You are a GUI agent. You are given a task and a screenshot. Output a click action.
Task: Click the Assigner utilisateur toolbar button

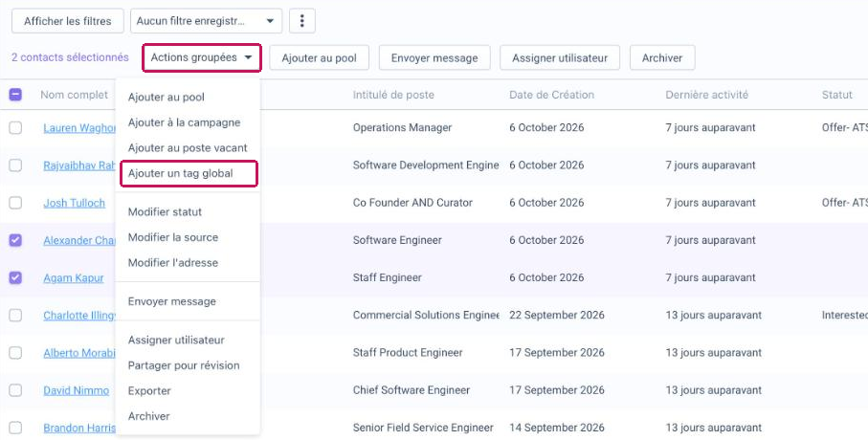pos(560,57)
